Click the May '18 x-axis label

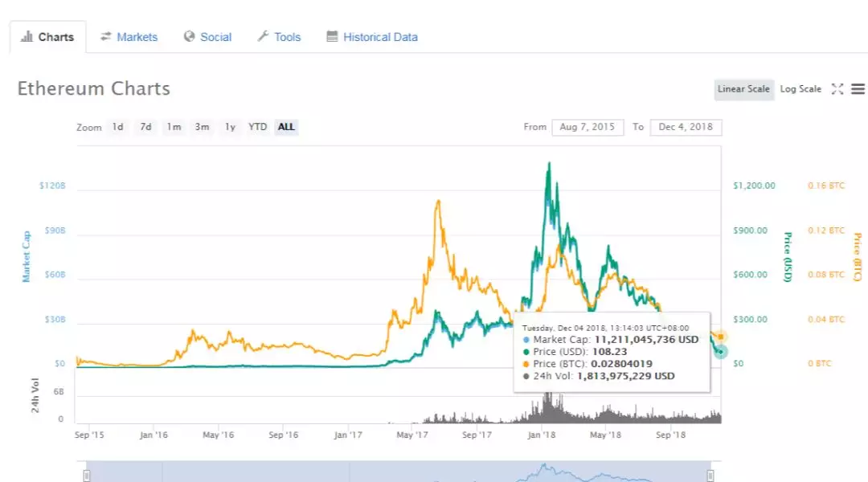606,435
